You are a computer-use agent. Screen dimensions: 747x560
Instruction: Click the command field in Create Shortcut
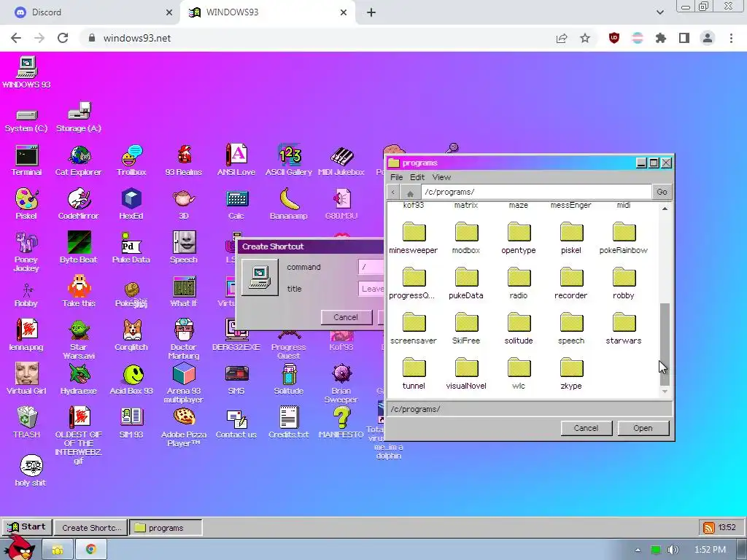(x=371, y=267)
